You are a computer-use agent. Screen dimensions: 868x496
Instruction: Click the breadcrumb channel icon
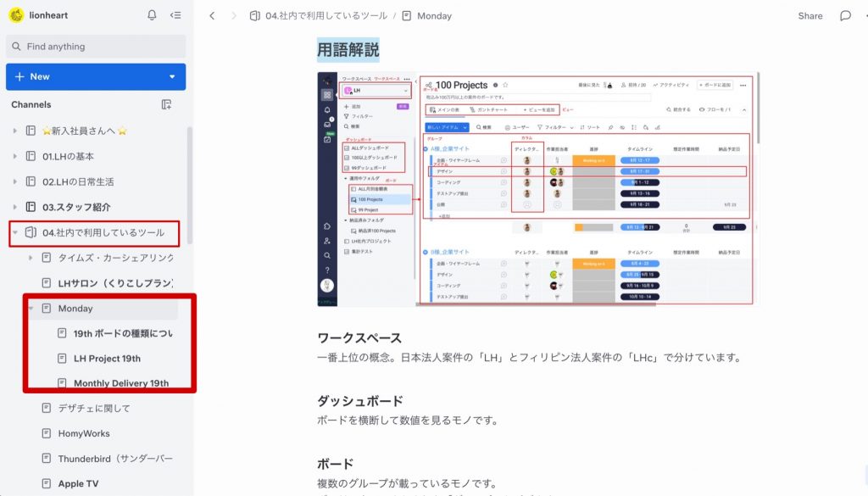254,16
